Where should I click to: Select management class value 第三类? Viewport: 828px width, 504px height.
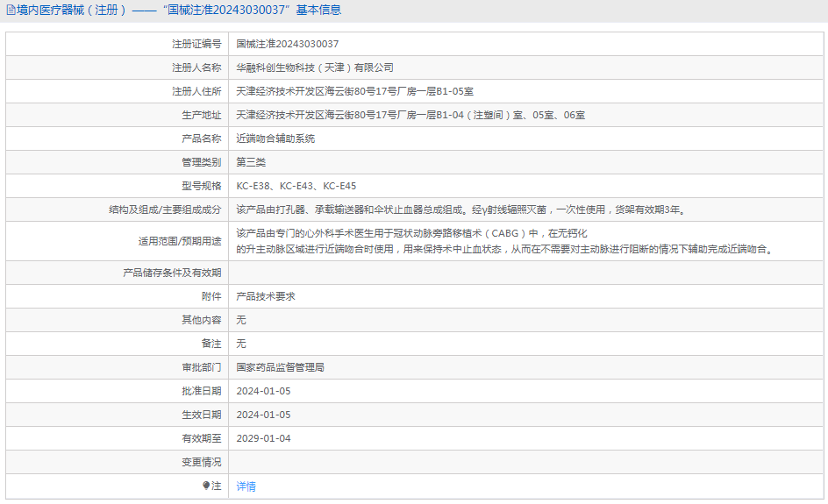(x=251, y=162)
